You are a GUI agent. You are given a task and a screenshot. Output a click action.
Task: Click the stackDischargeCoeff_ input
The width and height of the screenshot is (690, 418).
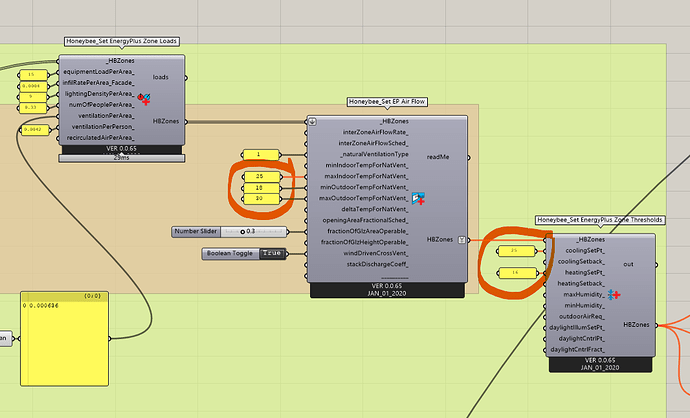click(x=378, y=264)
